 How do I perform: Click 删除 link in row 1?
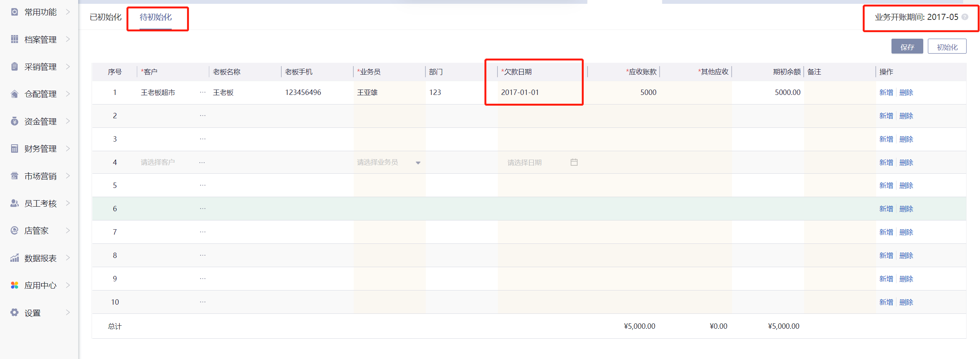click(906, 93)
